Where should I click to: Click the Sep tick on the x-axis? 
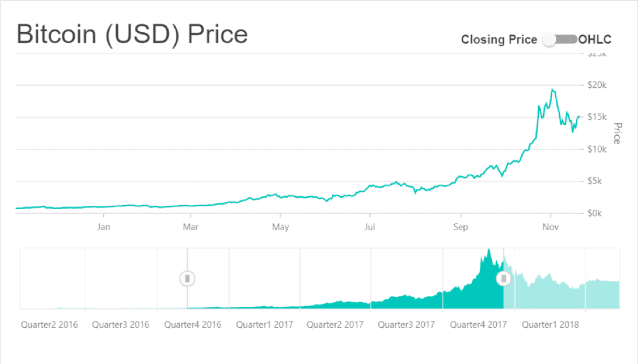(x=460, y=227)
